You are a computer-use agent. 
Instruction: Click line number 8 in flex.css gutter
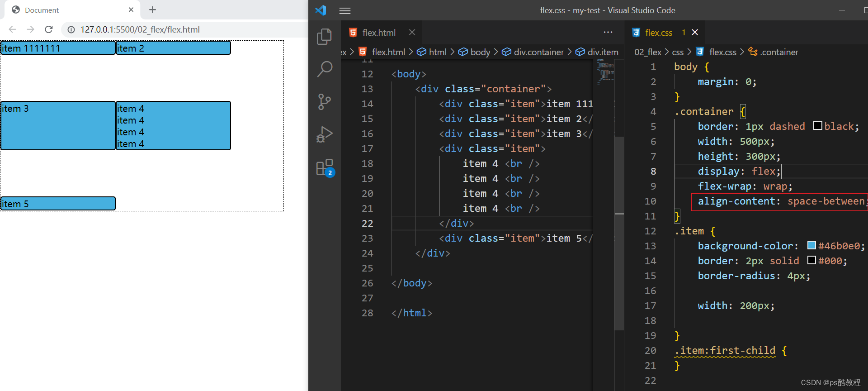click(653, 171)
